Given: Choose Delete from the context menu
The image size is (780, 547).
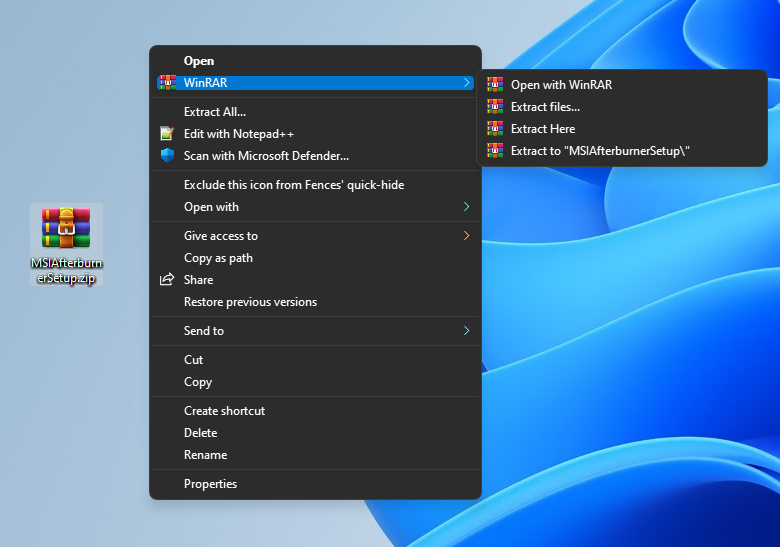Looking at the screenshot, I should coord(315,432).
